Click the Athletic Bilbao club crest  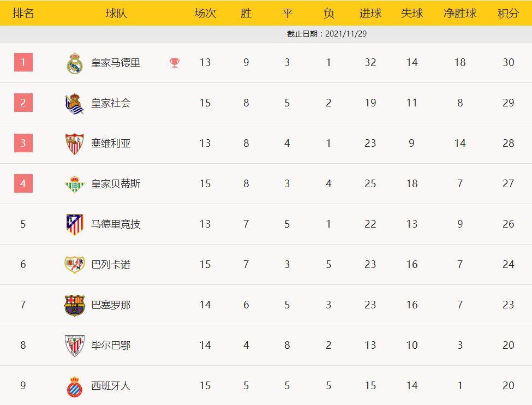(74, 346)
